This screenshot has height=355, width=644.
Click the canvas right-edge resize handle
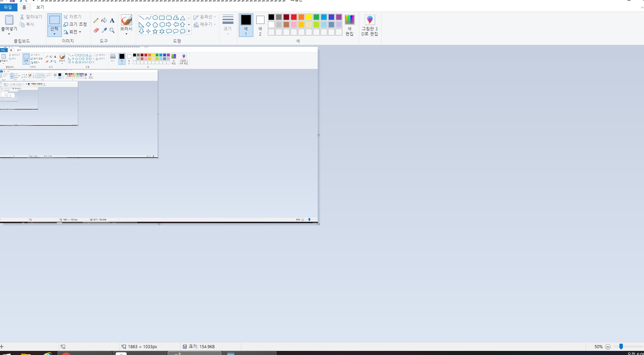[x=318, y=135]
